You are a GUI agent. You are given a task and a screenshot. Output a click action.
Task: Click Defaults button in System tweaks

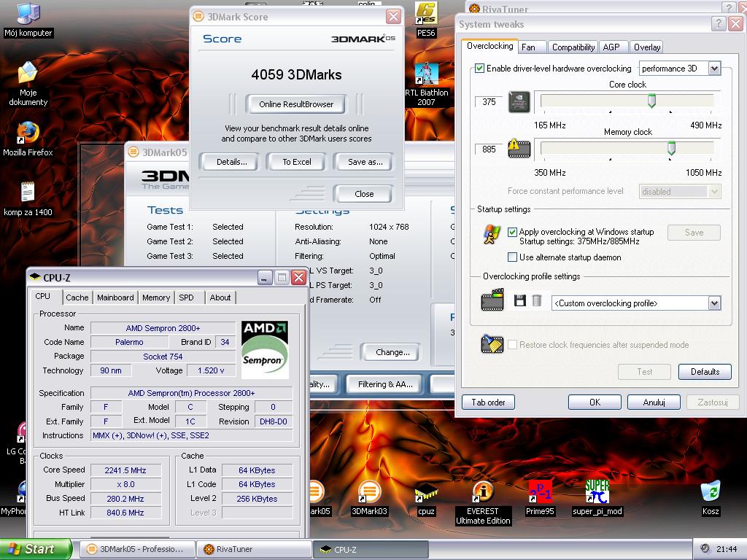click(705, 371)
